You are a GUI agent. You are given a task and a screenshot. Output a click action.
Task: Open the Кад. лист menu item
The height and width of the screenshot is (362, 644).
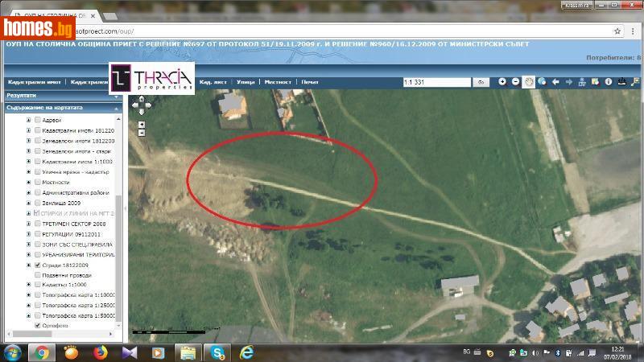click(213, 82)
